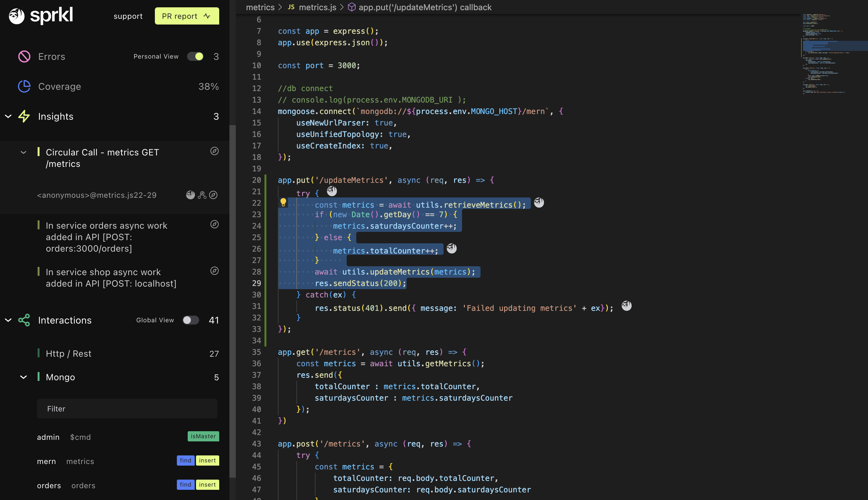Click the Coverage pie chart icon
This screenshot has height=500, width=868.
[24, 87]
